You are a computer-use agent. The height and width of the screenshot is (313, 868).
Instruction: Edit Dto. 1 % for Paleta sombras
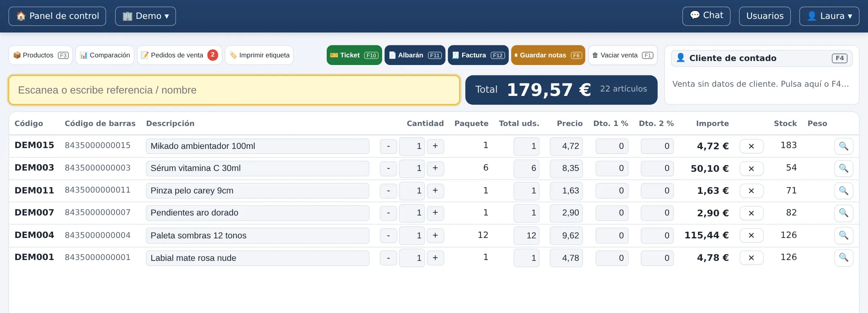coord(612,236)
